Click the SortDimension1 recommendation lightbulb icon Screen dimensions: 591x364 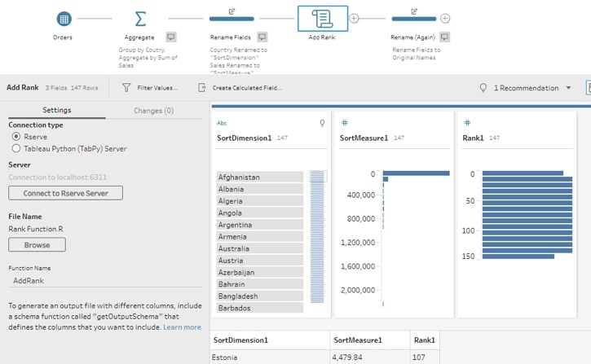[x=322, y=123]
